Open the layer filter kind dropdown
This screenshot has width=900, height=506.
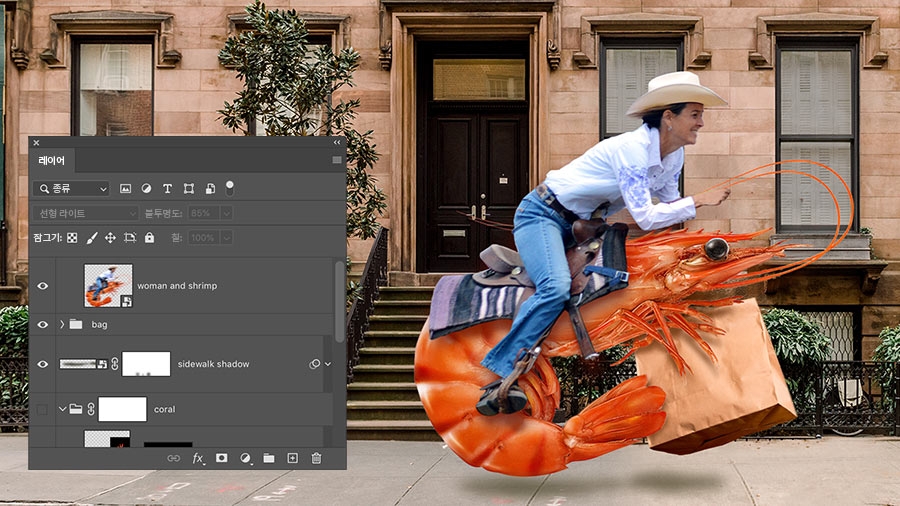point(71,188)
